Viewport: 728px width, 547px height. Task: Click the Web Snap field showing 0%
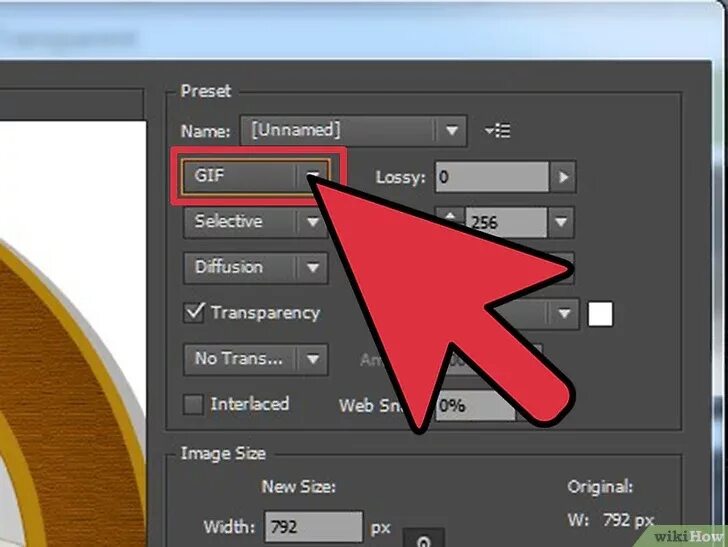click(474, 406)
